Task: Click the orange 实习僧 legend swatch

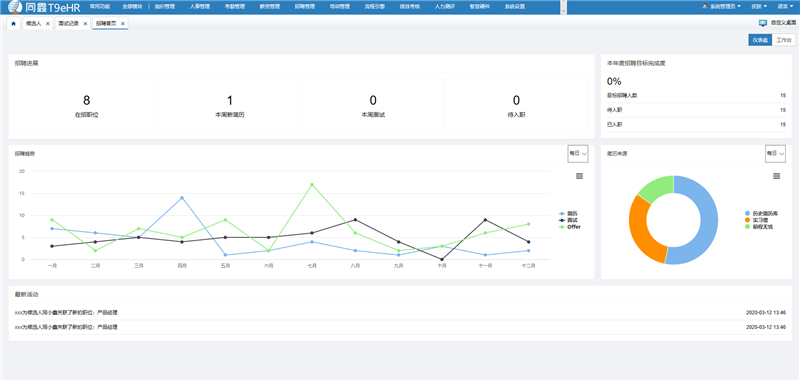Action: (x=747, y=219)
